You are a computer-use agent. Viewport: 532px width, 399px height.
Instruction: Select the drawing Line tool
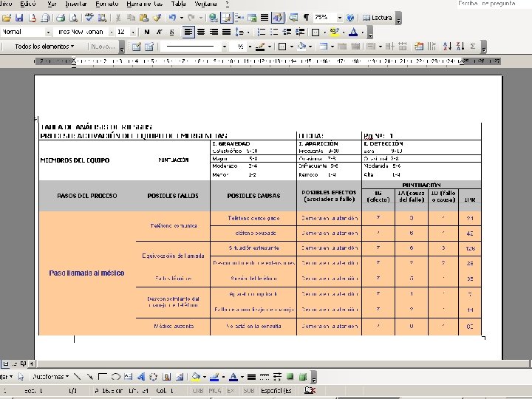point(78,377)
